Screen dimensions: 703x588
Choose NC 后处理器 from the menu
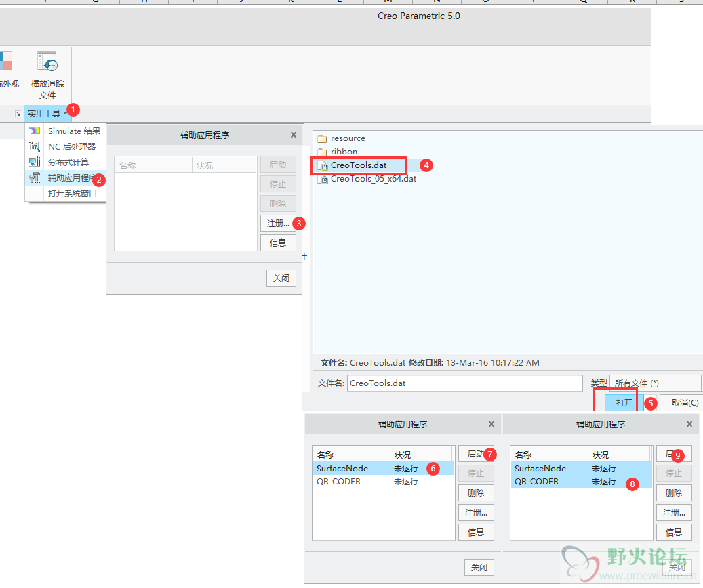pyautogui.click(x=65, y=146)
